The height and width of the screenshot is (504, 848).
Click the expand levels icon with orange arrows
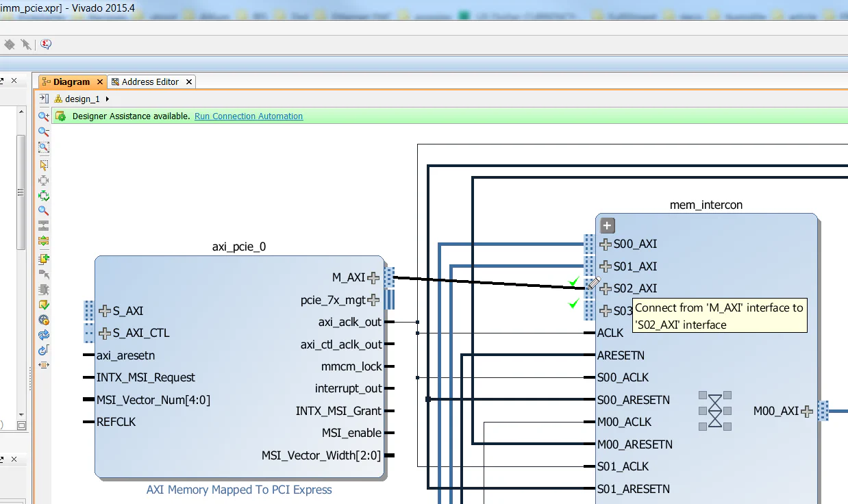pos(43,241)
